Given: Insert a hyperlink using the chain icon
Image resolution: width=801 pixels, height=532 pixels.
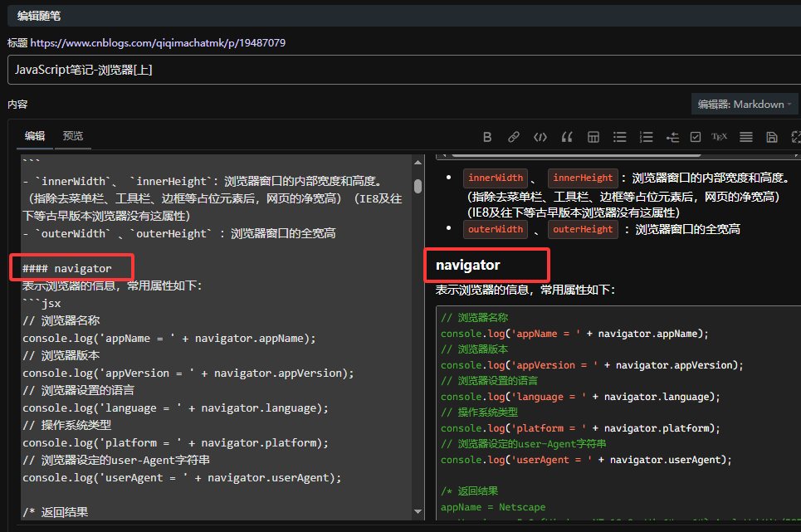Looking at the screenshot, I should coord(514,137).
